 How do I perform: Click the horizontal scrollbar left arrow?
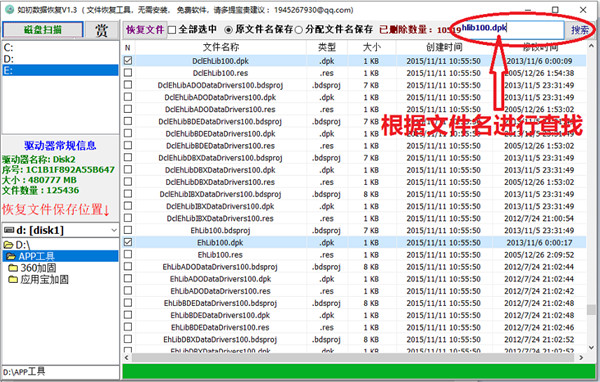127,358
